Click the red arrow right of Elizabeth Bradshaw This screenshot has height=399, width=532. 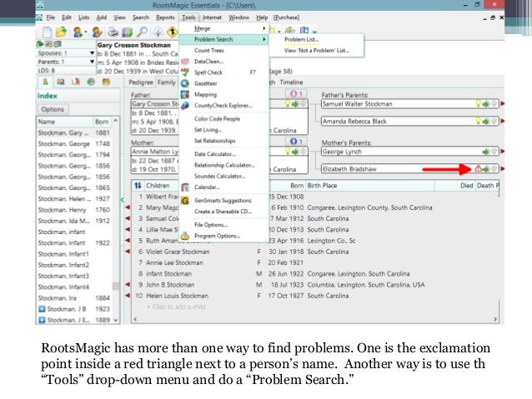[x=503, y=168]
